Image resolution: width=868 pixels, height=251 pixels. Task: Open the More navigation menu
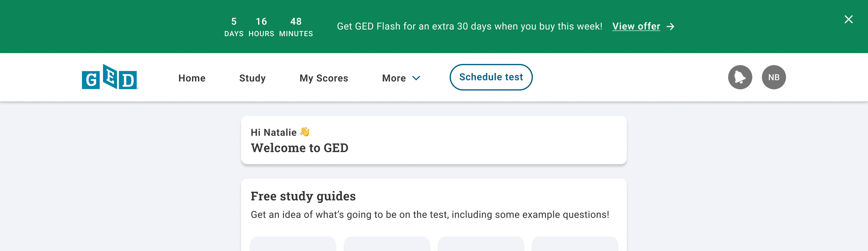click(401, 78)
